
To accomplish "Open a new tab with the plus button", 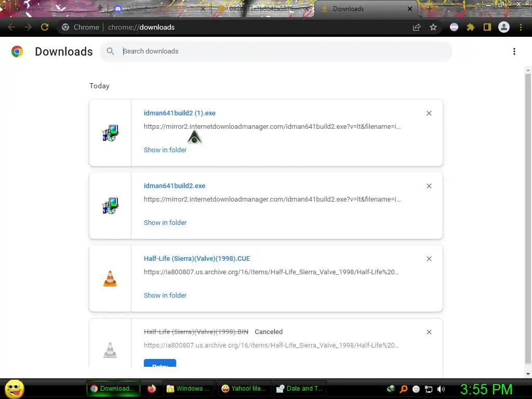I will 429,9.
